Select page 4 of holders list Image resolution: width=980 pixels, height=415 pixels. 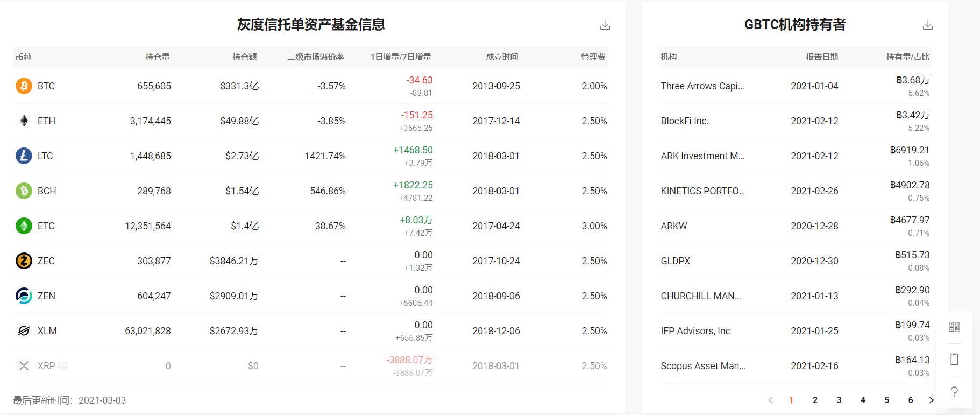863,400
